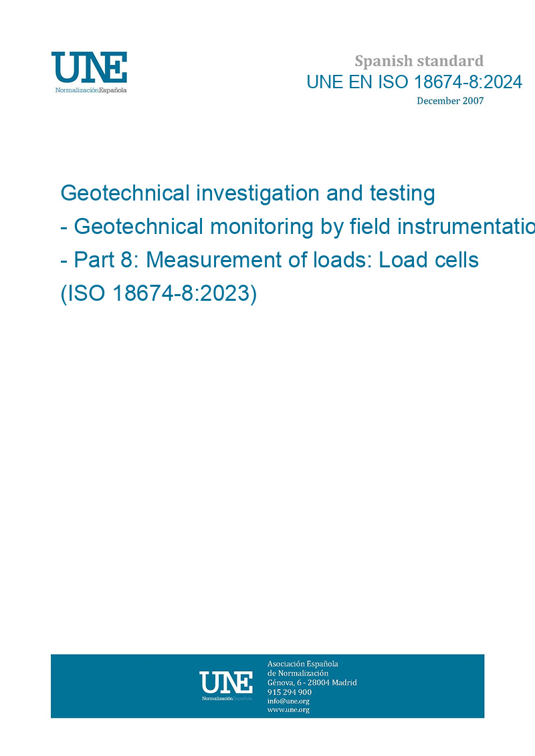535x756 pixels.
Task: Click the Spanish standard gray heading
Action: click(419, 61)
